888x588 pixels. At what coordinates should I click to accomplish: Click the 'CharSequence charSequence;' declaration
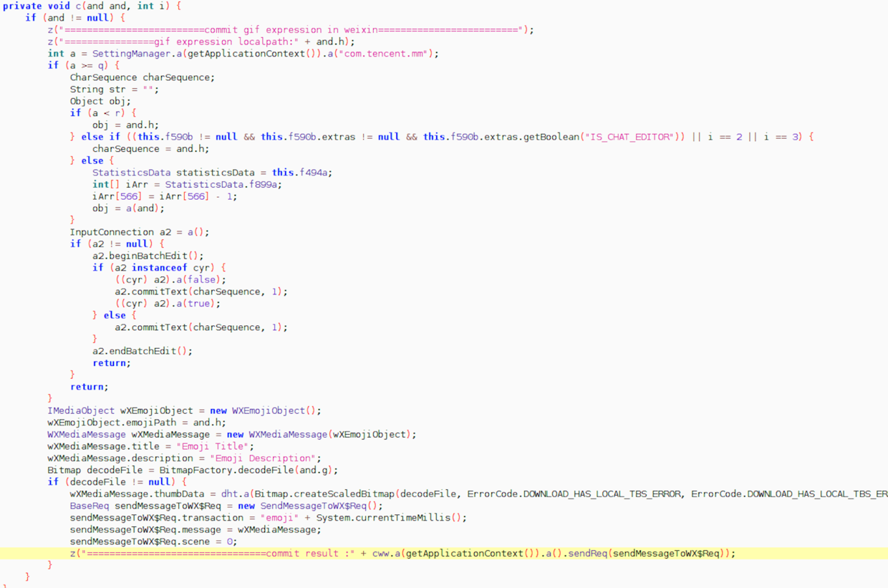point(142,77)
